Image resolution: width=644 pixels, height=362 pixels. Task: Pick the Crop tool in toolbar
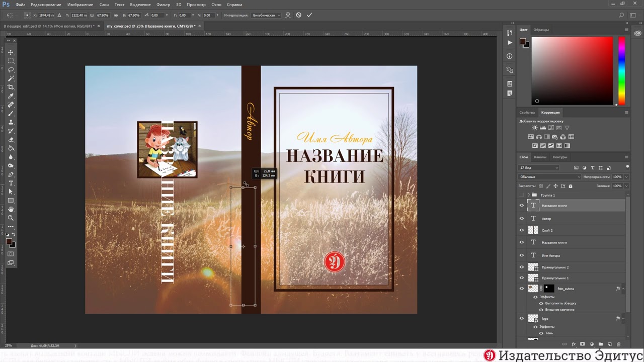click(11, 87)
